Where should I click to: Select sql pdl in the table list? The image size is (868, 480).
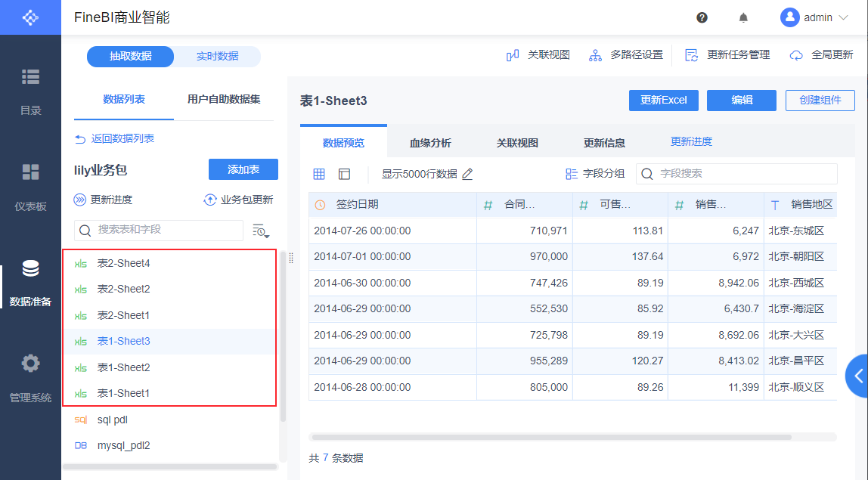click(169, 420)
